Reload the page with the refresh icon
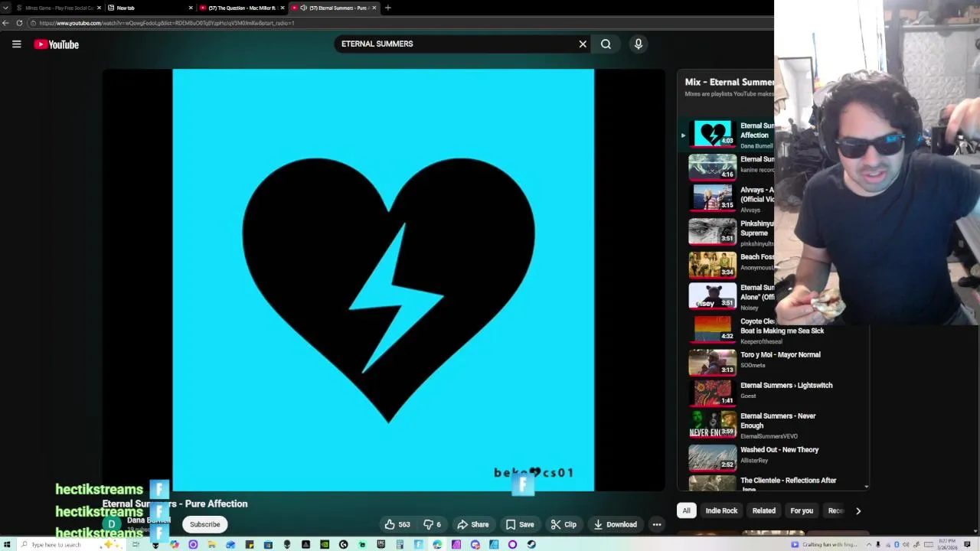The width and height of the screenshot is (980, 551). click(x=19, y=23)
